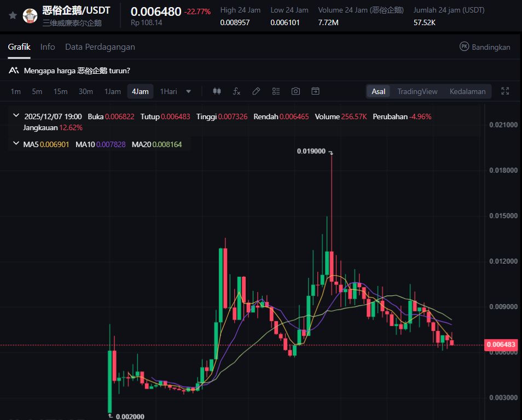Image resolution: width=522 pixels, height=420 pixels.
Task: Open the chart settings list icon
Action: (276, 91)
